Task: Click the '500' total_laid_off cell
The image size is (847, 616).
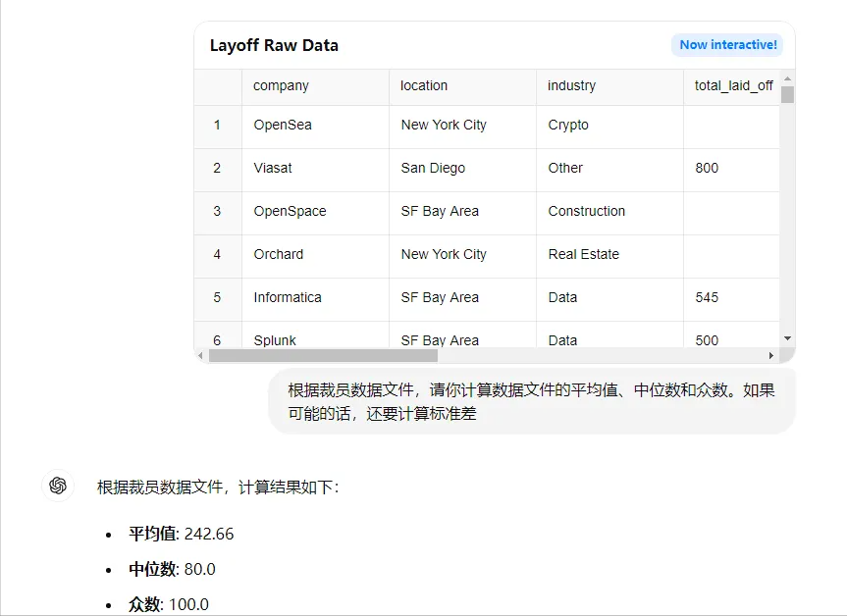Action: 731,335
